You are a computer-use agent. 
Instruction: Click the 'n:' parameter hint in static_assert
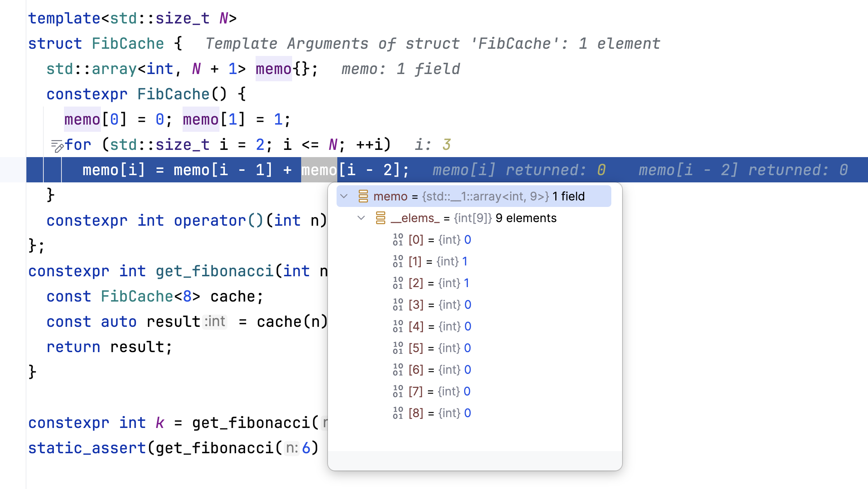pos(291,448)
